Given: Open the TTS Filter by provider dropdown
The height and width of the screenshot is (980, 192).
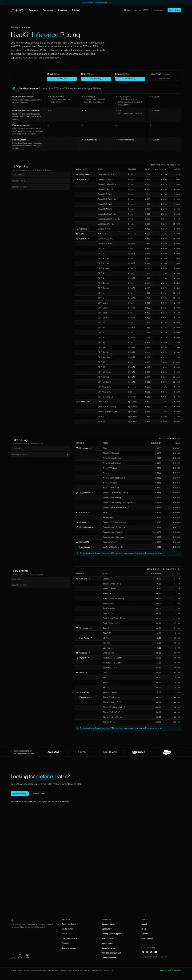Looking at the screenshot, I should (40, 585).
